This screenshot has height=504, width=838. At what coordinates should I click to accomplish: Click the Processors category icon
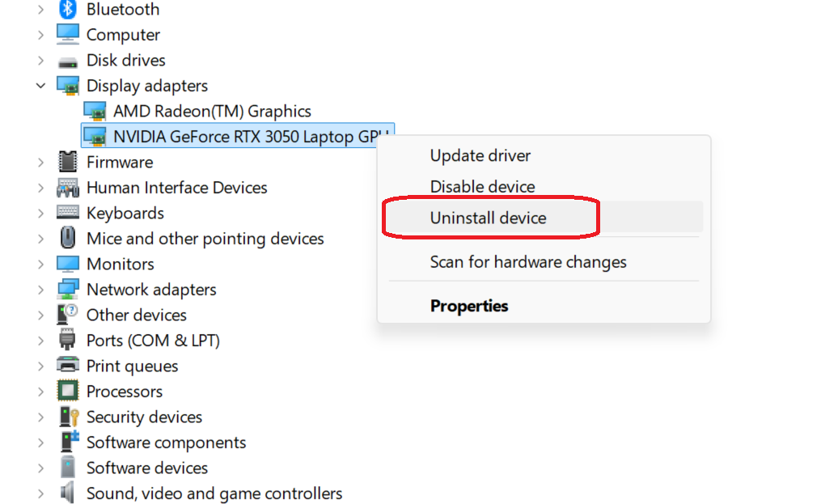pyautogui.click(x=68, y=392)
